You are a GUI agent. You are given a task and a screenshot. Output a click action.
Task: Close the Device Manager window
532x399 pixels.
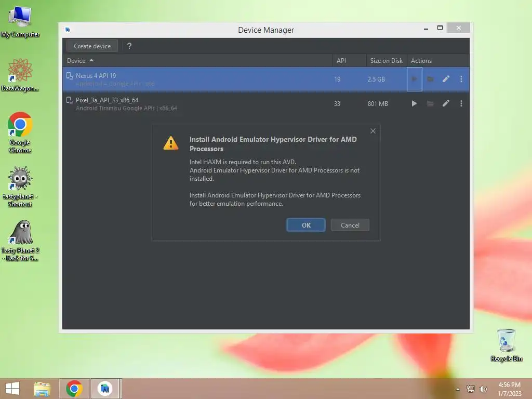click(458, 28)
